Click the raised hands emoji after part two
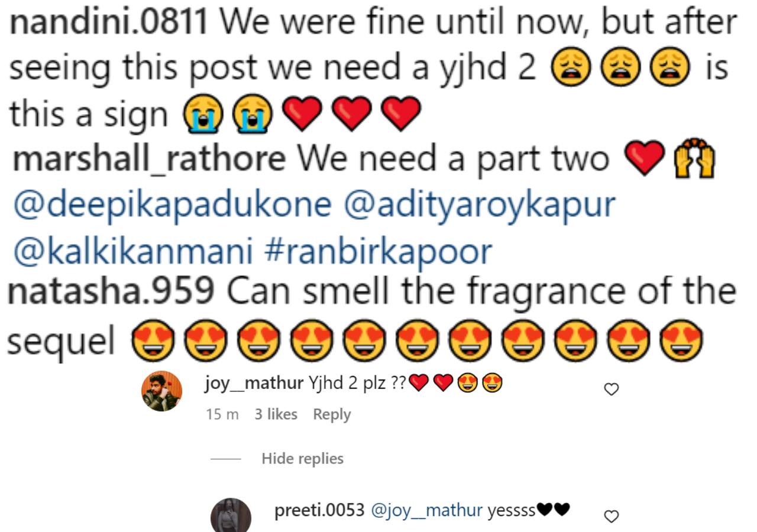 pyautogui.click(x=695, y=159)
